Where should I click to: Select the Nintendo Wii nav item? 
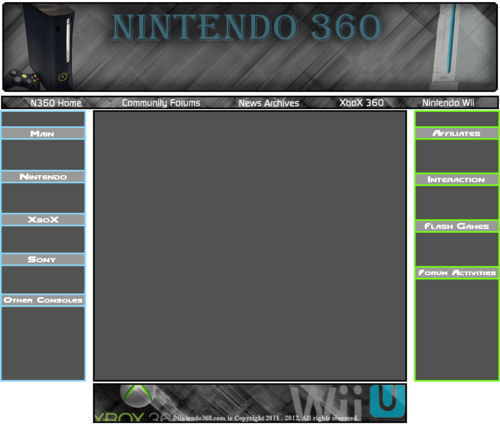tap(448, 103)
